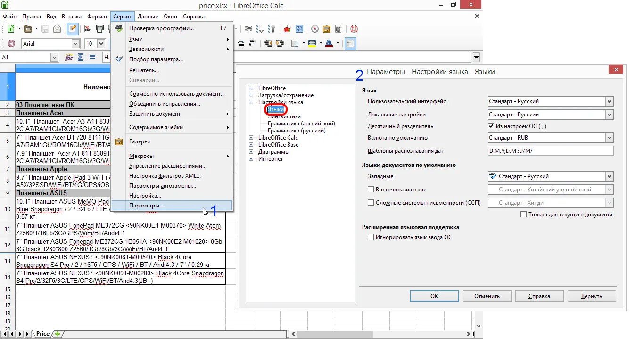
Task: Check 'Игнорировать язык ввода ОС' box
Action: coord(371,237)
